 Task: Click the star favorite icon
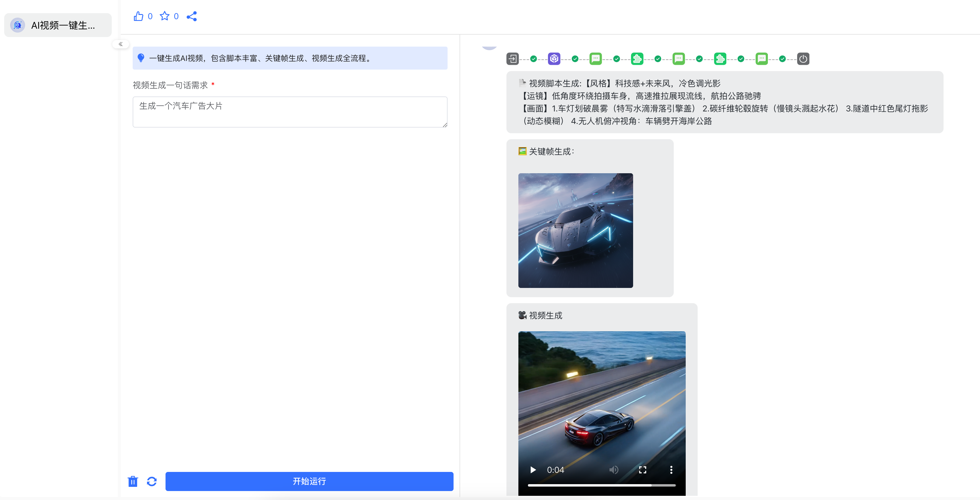pyautogui.click(x=164, y=16)
